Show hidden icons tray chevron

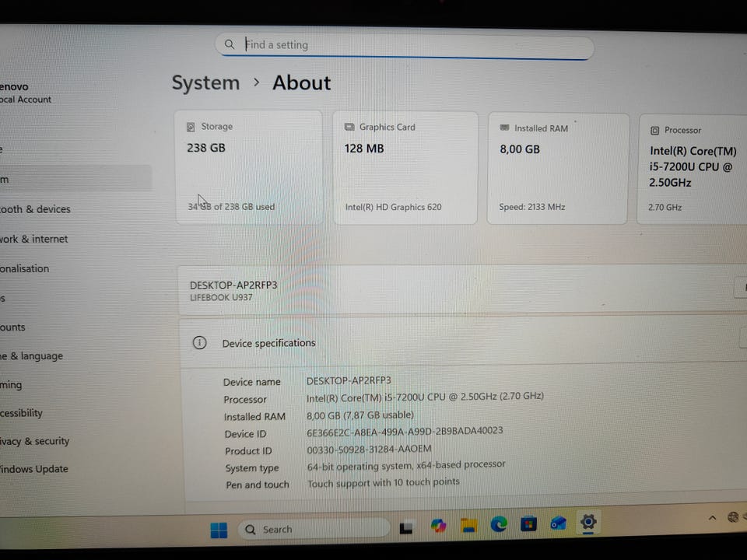coord(712,518)
